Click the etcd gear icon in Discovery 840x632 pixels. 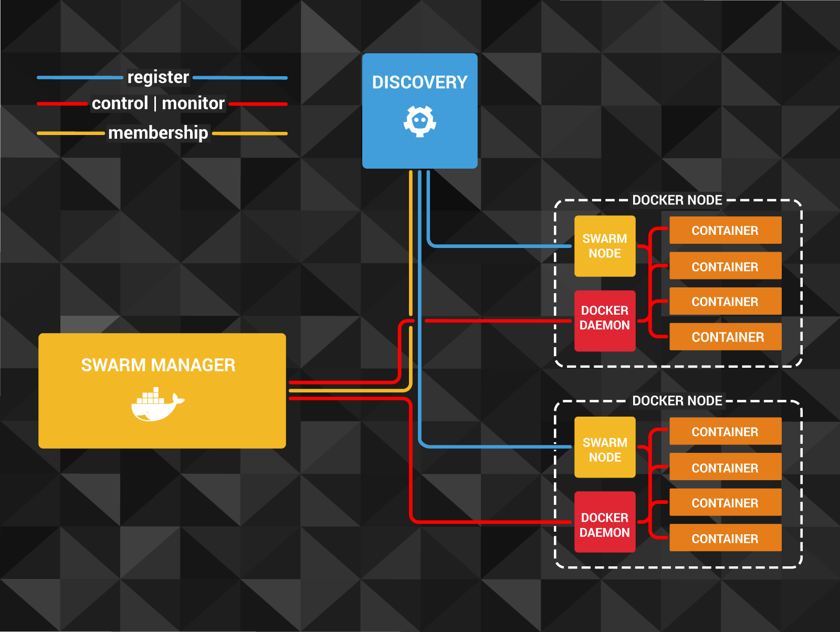419,121
